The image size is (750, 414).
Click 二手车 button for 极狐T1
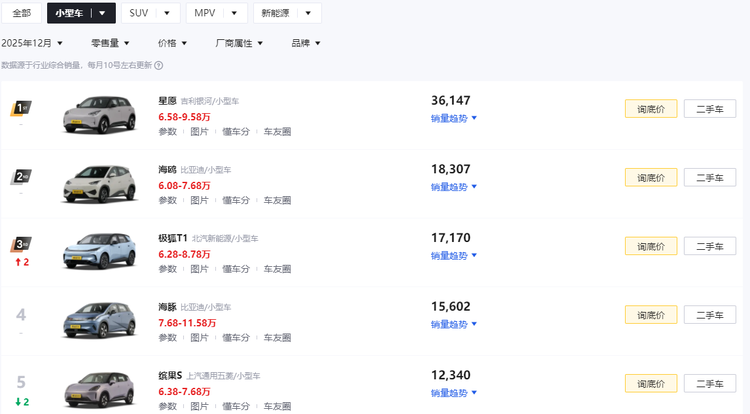[x=710, y=246]
